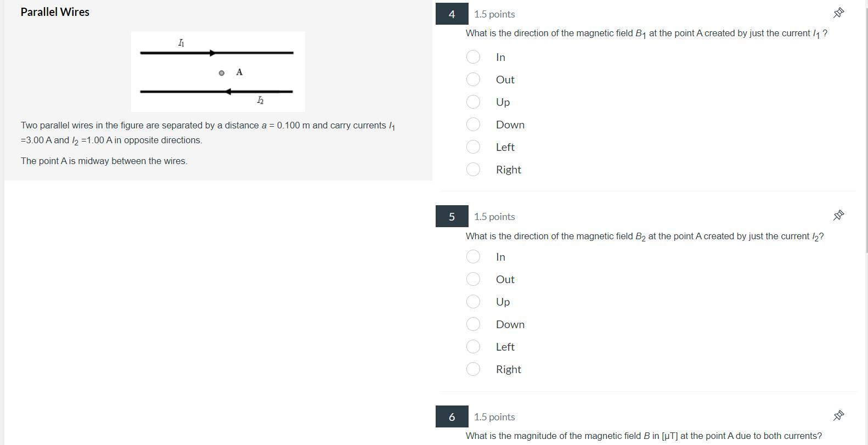Image resolution: width=868 pixels, height=445 pixels.
Task: Choose "Out" for question 5
Action: tap(473, 279)
